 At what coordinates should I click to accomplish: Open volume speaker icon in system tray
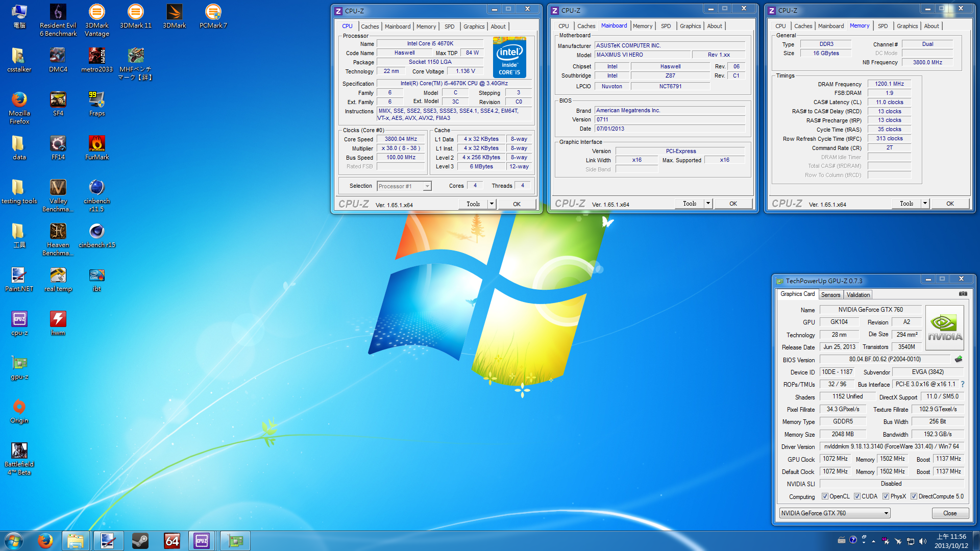922,541
